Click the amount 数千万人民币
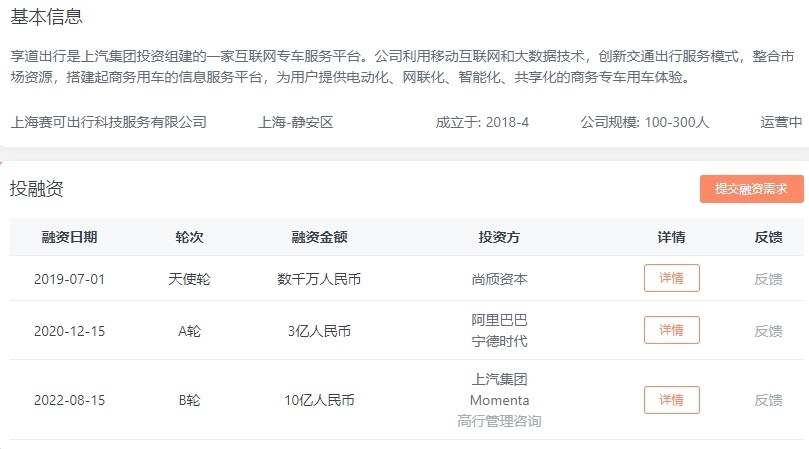Image resolution: width=809 pixels, height=449 pixels. [x=319, y=279]
